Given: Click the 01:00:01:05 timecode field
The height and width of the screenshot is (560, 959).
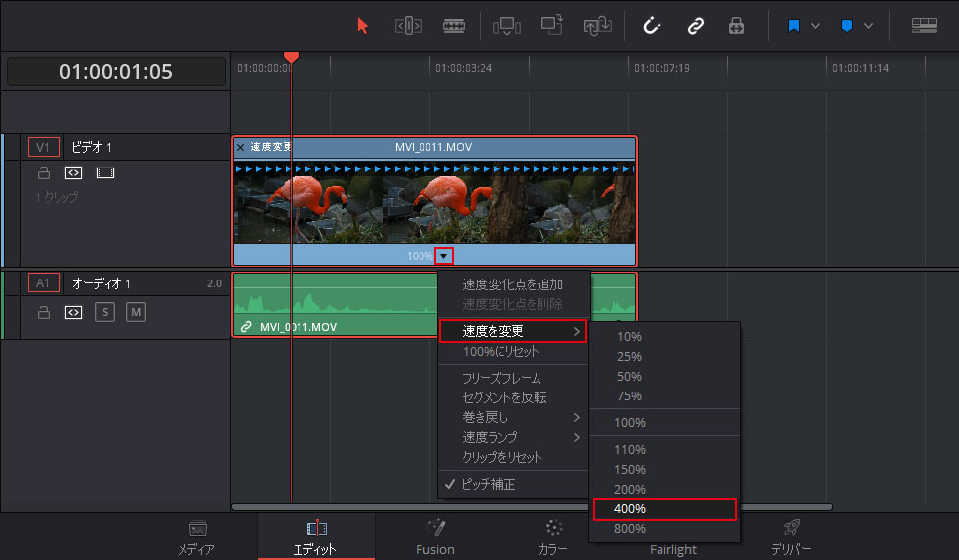Looking at the screenshot, I should pos(116,72).
